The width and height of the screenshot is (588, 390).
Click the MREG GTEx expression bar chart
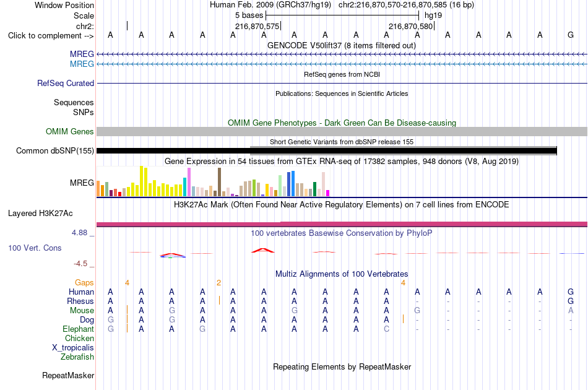click(x=213, y=181)
